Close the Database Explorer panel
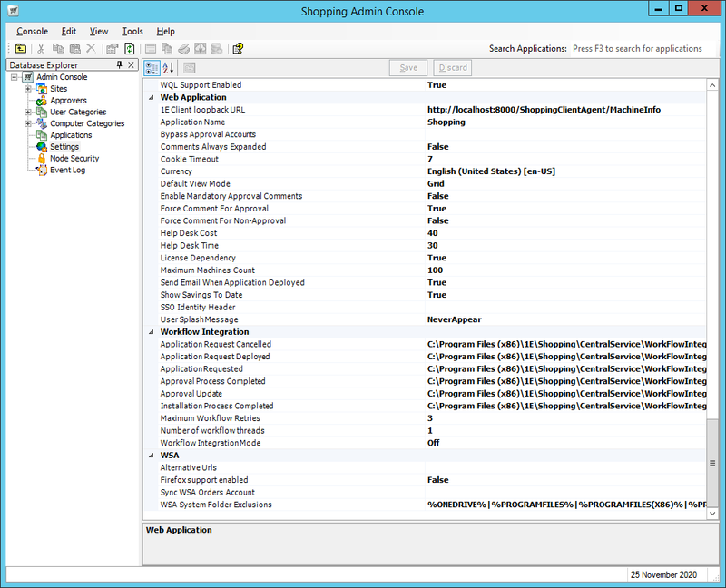The width and height of the screenshot is (726, 588). [131, 64]
